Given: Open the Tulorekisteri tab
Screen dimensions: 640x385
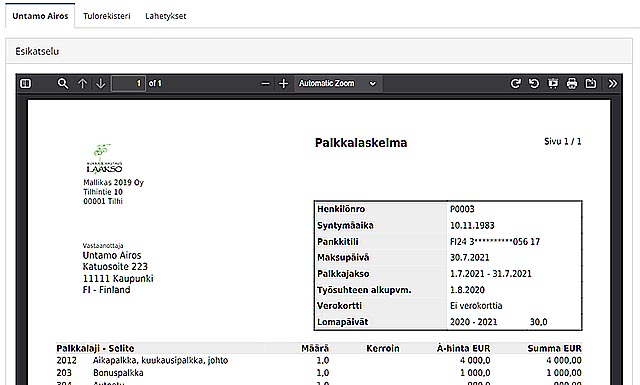Looking at the screenshot, I should pyautogui.click(x=107, y=16).
